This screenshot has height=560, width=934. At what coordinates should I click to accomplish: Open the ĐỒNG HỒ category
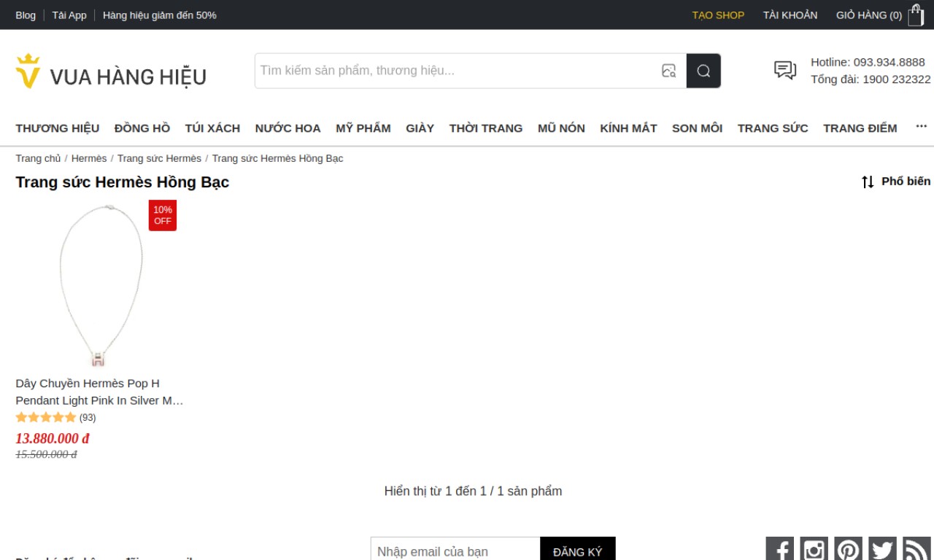coord(142,128)
